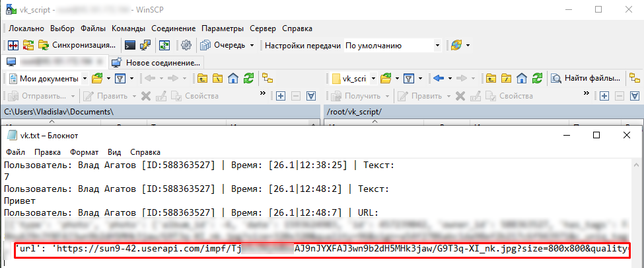
Task: Go back with blue arrow in remote panel
Action: tap(439, 78)
